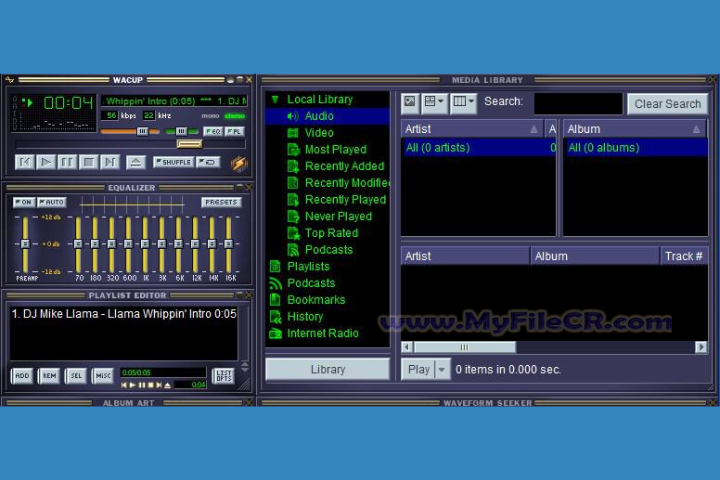Open the main menu icon in WACUP titlebar

coord(10,80)
